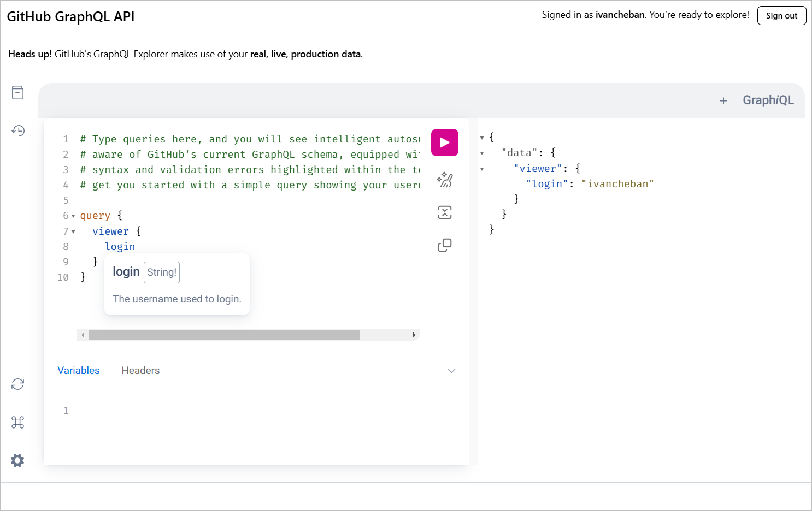Run the query with the play button
The height and width of the screenshot is (511, 812).
tap(444, 142)
